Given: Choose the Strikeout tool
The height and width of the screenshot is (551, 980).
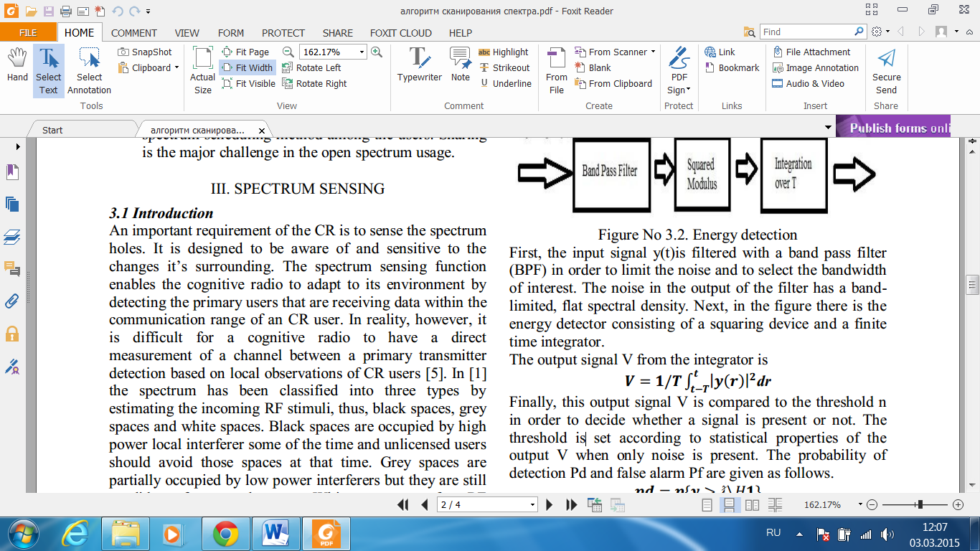Looking at the screenshot, I should [504, 67].
